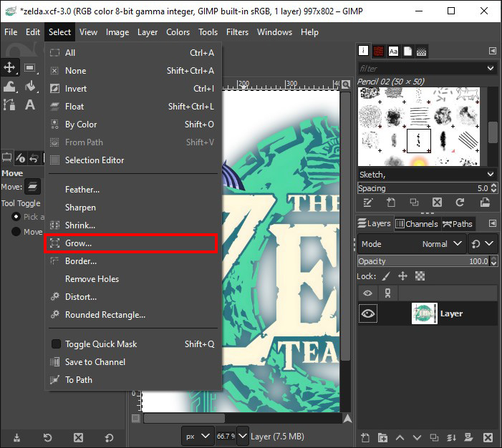Viewport: 502px width, 448px height.
Task: Select the Warp Transform tool
Action: tap(9, 86)
